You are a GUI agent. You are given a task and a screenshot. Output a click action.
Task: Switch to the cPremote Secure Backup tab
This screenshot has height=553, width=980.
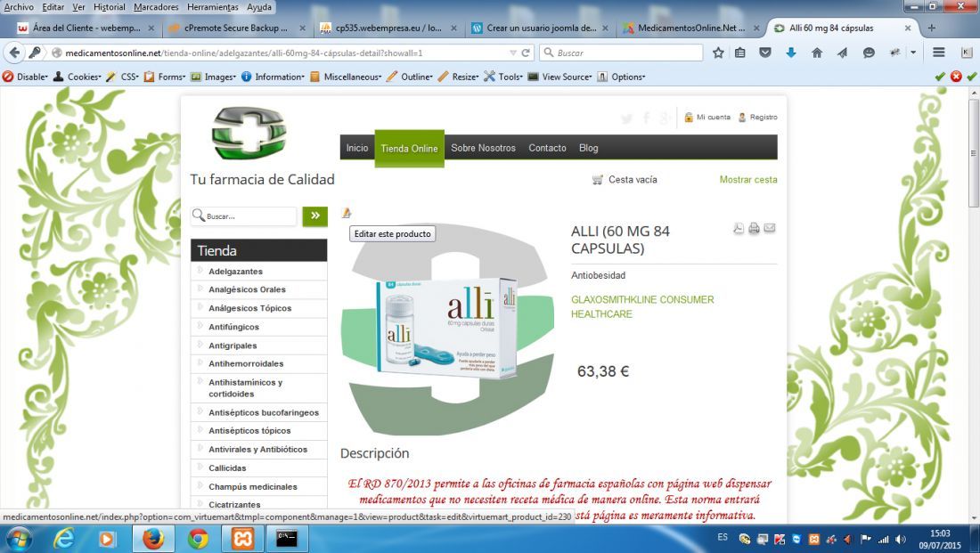(x=237, y=28)
